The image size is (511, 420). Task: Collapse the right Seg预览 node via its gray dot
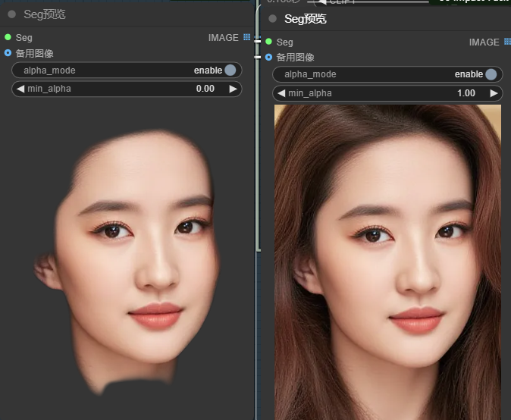pyautogui.click(x=272, y=19)
